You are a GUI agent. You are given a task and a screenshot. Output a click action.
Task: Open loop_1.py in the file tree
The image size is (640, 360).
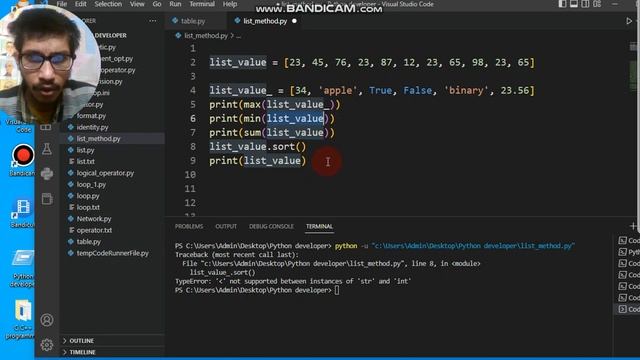point(91,184)
